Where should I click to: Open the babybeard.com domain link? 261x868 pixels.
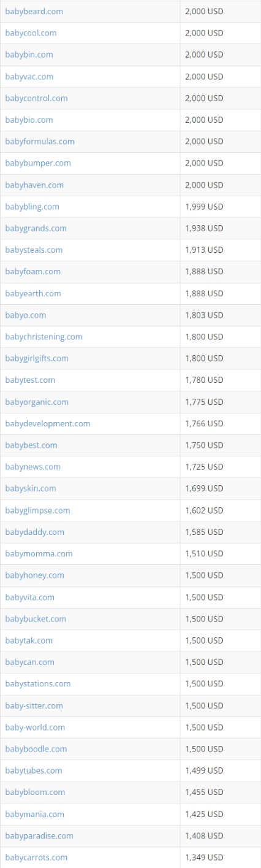34,12
